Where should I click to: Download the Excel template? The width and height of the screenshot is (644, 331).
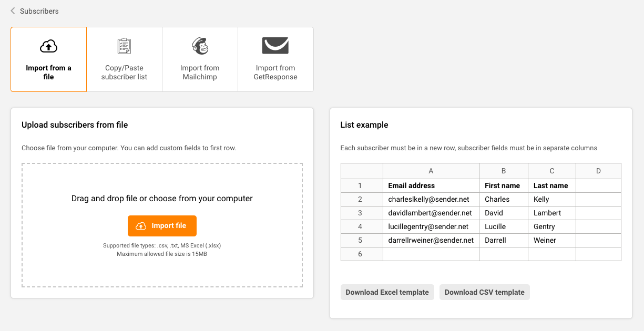click(387, 292)
